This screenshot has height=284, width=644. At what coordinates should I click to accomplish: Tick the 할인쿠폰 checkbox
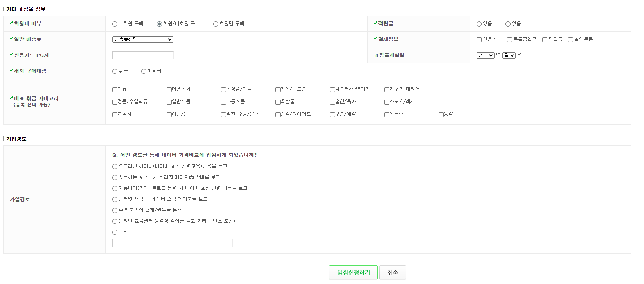(570, 40)
